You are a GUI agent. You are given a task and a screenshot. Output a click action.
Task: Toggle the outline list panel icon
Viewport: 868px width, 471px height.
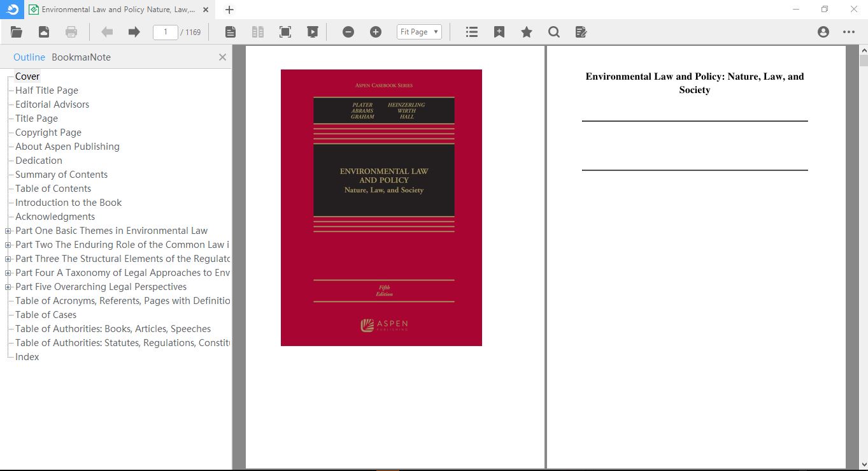(472, 32)
